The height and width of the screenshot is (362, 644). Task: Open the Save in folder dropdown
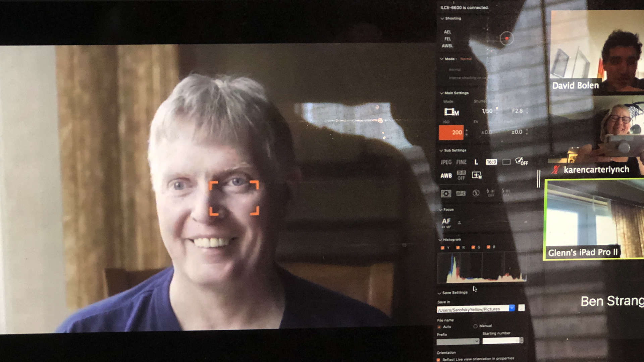tap(512, 308)
